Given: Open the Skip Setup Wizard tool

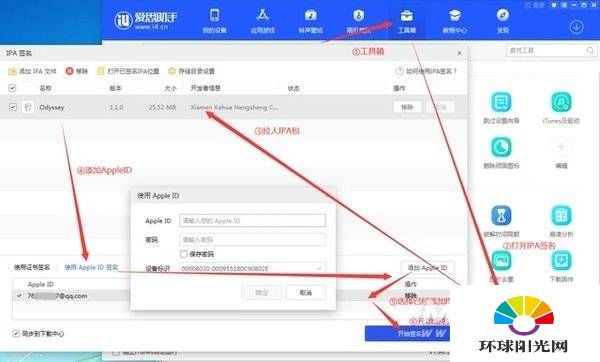Looking at the screenshot, I should pos(501,102).
